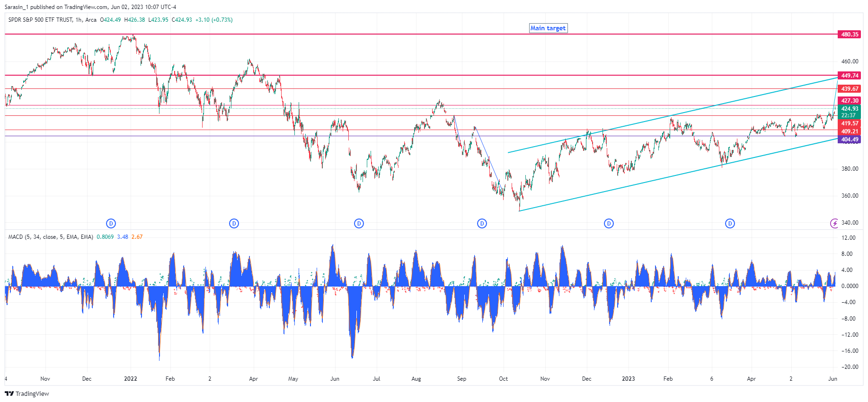Screen dimensions: 868x402
Task: Select the dividend marker near June 2022
Action: point(359,223)
